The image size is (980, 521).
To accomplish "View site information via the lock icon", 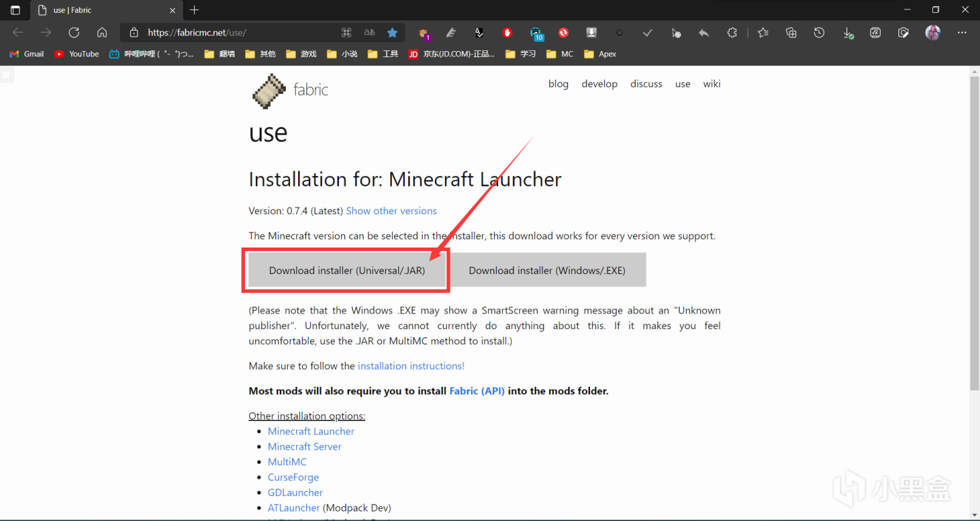I will [134, 33].
